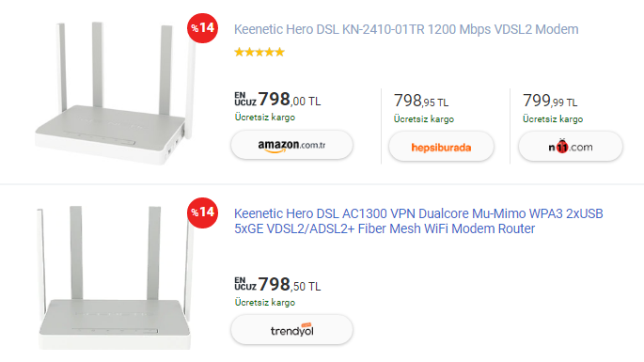Click the %14 discount badge on second product
Screen dimensions: 644x362
(x=202, y=212)
